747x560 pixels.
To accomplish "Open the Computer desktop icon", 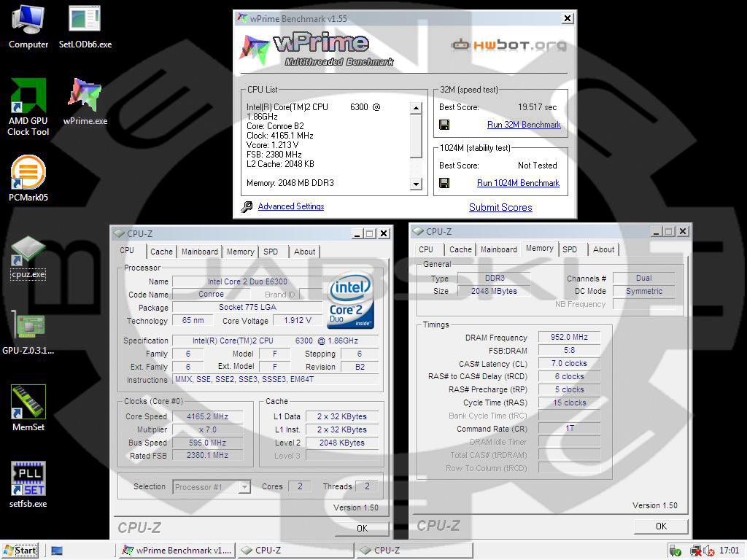I will (x=28, y=26).
